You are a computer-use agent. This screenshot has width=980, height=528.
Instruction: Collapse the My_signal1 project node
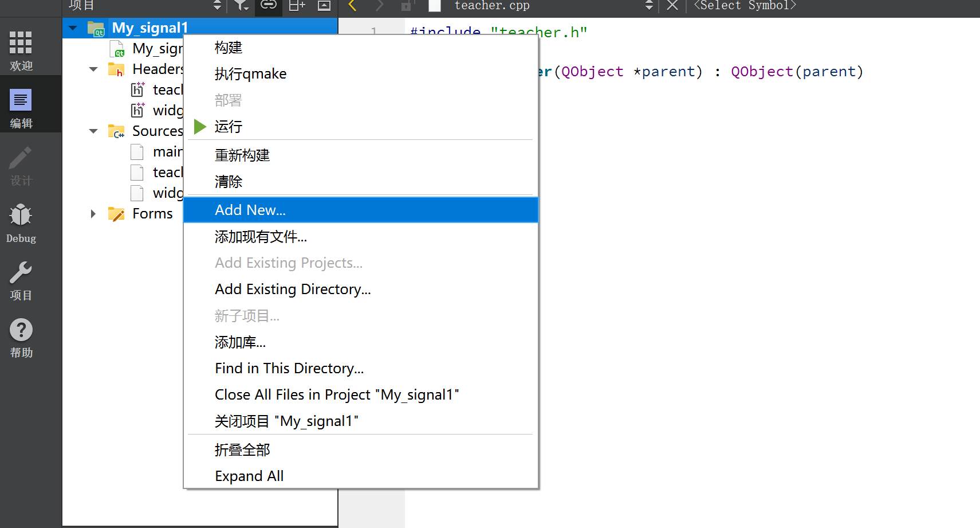click(73, 28)
